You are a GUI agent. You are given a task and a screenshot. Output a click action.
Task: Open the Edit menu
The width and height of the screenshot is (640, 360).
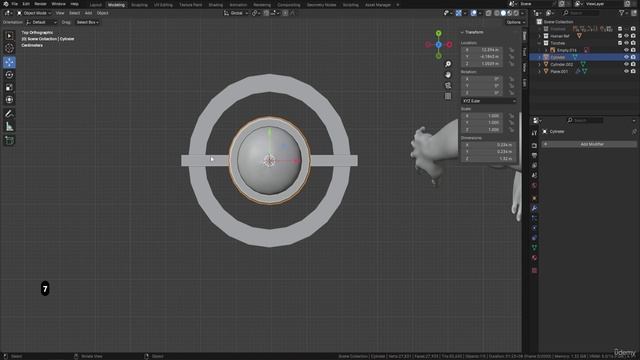pyautogui.click(x=26, y=4)
